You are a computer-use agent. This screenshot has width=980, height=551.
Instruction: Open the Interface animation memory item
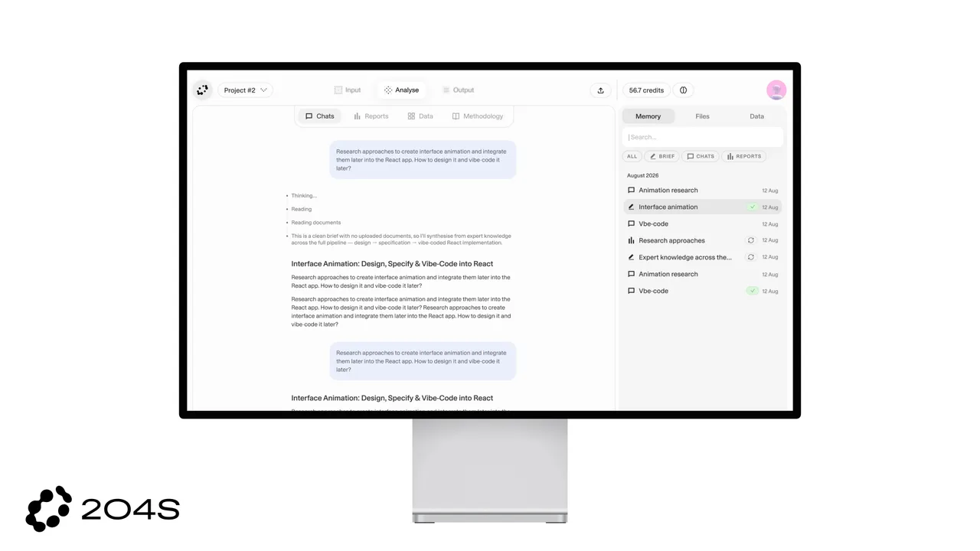click(703, 207)
